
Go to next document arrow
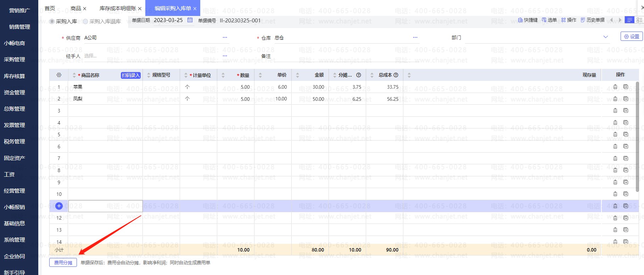[x=620, y=20]
